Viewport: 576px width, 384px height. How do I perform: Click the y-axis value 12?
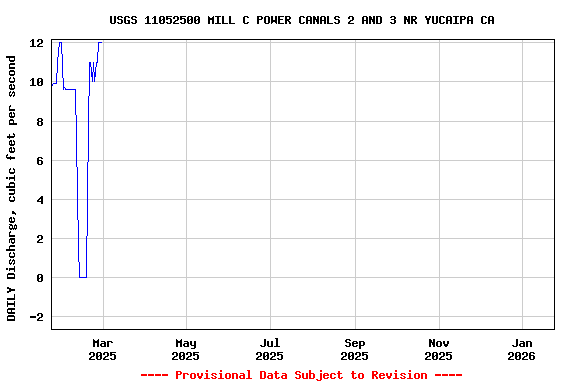36,43
